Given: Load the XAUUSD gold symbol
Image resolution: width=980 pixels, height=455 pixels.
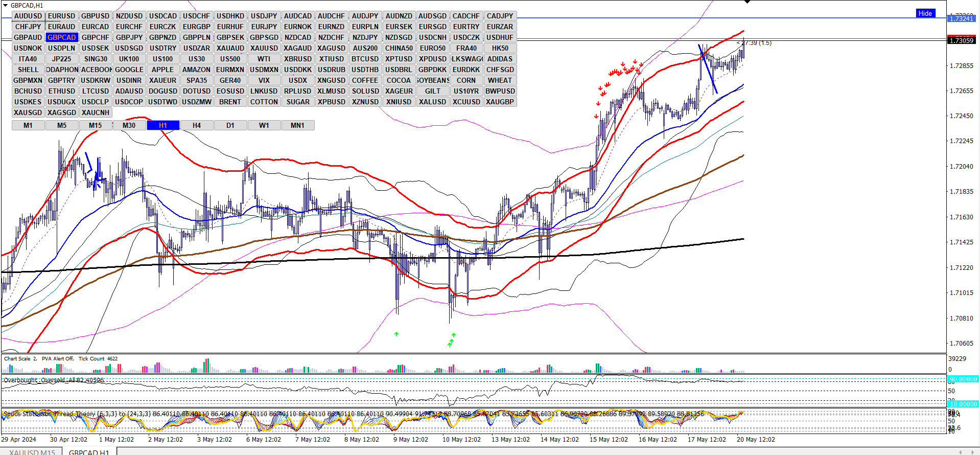Looking at the screenshot, I should [x=264, y=48].
